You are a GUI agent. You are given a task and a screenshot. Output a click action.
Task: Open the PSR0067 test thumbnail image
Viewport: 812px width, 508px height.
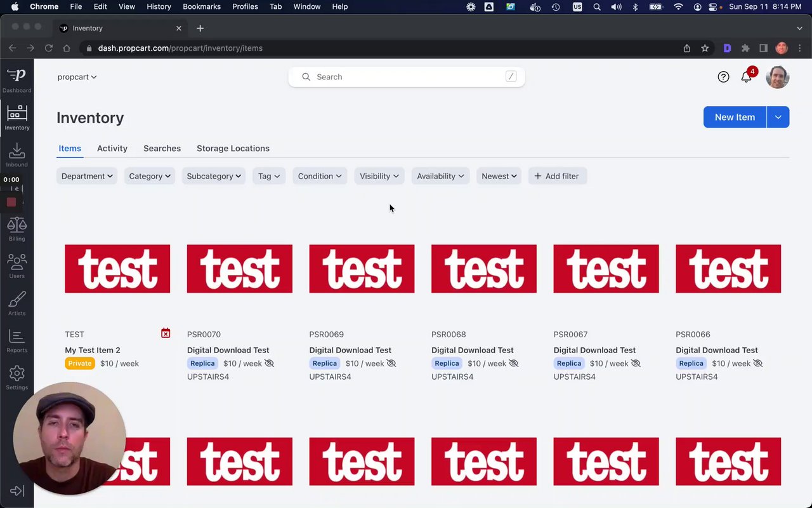pos(606,269)
